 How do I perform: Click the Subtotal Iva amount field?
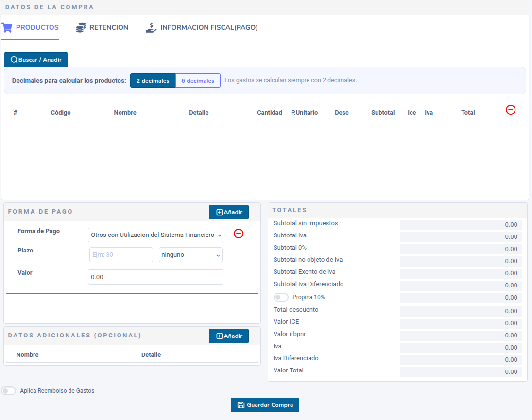pyautogui.click(x=461, y=237)
